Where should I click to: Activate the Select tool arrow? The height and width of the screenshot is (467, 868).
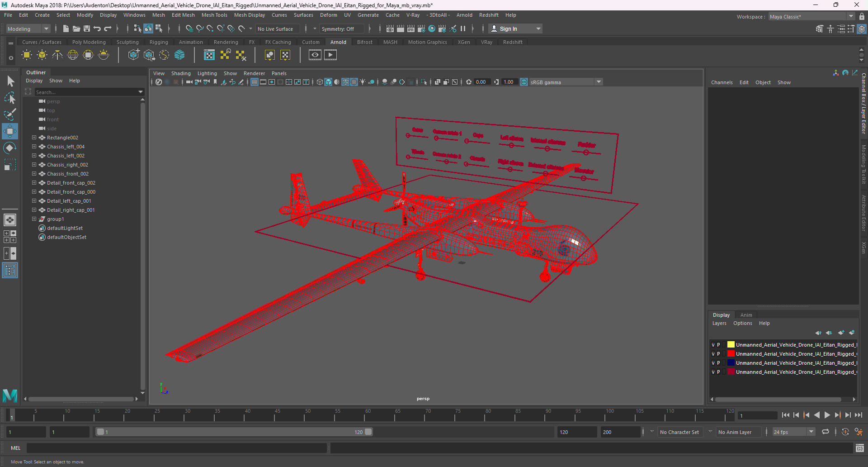(10, 81)
